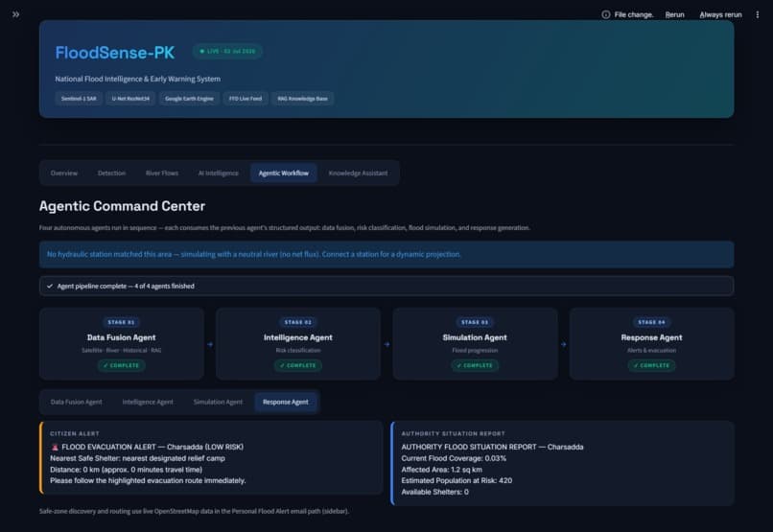The height and width of the screenshot is (532, 773).
Task: Open the Knowledge Assistant tab
Action: [x=358, y=173]
